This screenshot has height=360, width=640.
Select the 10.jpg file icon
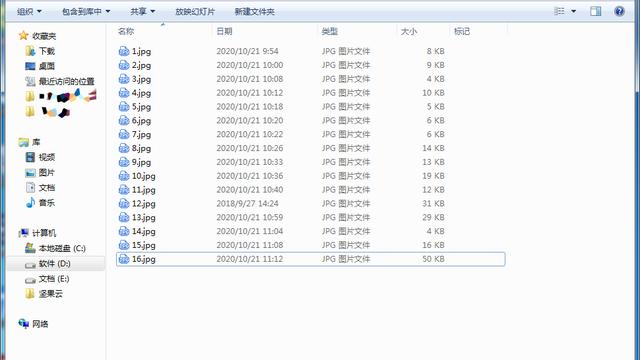tap(124, 176)
